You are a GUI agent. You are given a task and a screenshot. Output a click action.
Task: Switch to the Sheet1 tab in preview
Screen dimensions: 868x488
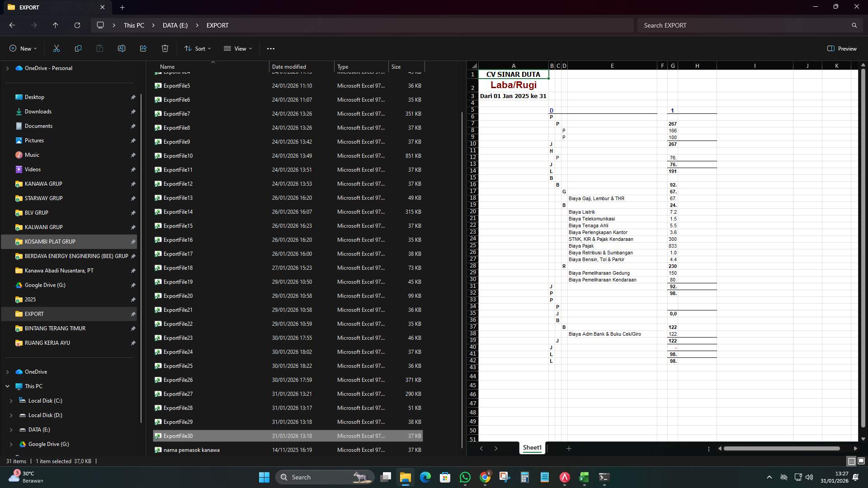[x=532, y=447]
